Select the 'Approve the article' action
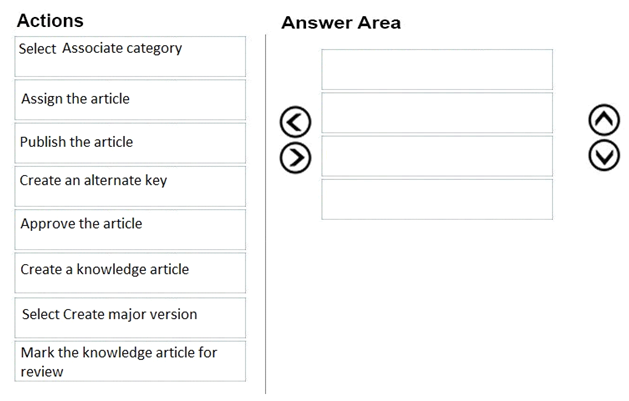Screen dimensions: 629x401 click(130, 230)
